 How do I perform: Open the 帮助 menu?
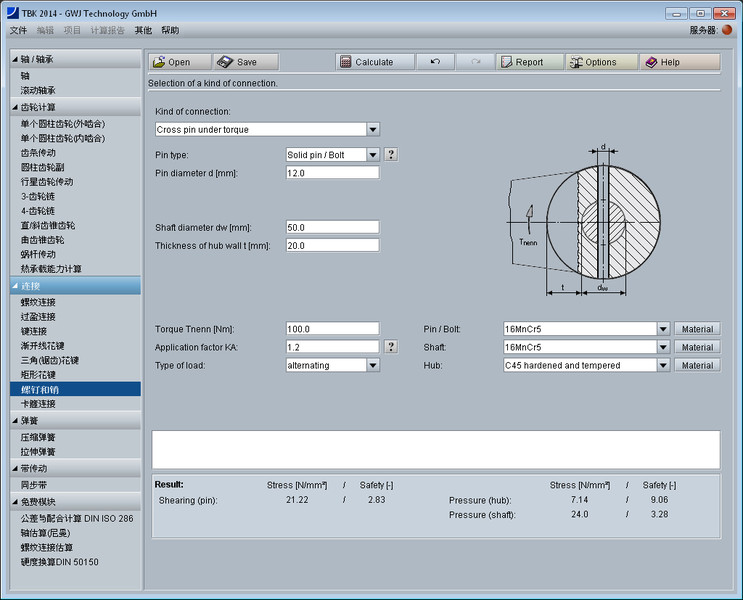[171, 31]
